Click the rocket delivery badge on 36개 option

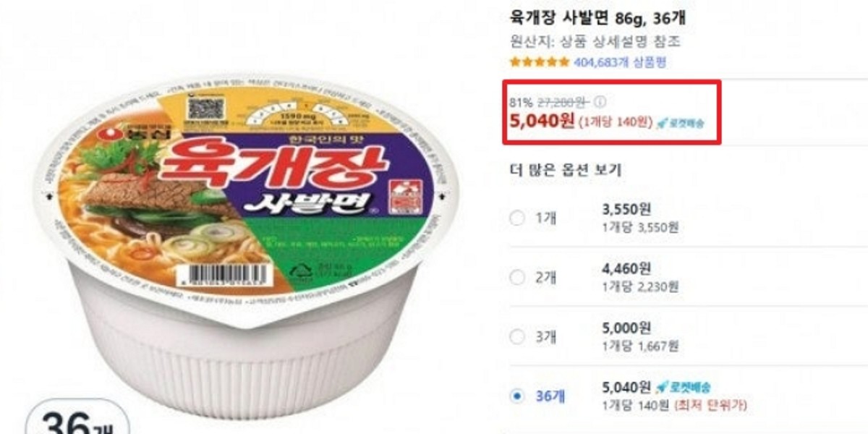[x=684, y=387]
